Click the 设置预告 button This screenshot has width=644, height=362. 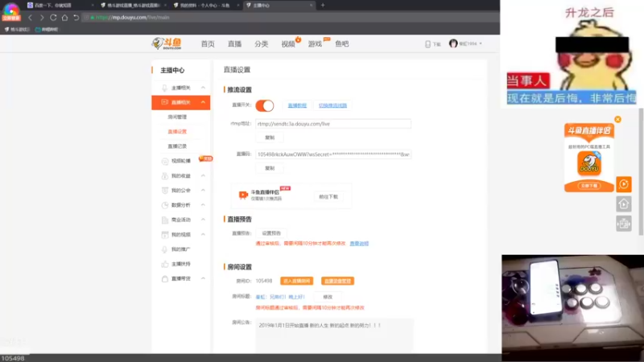[x=271, y=233]
